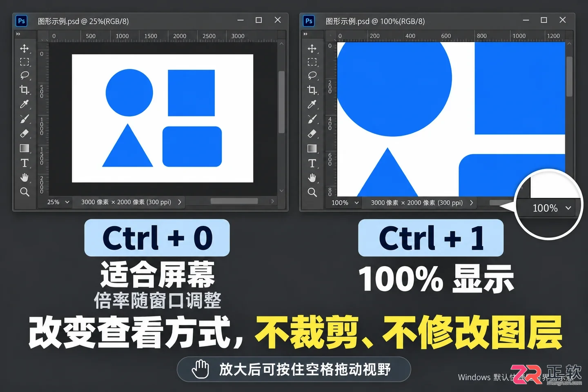Select the Move tool in the 100% window

point(312,49)
